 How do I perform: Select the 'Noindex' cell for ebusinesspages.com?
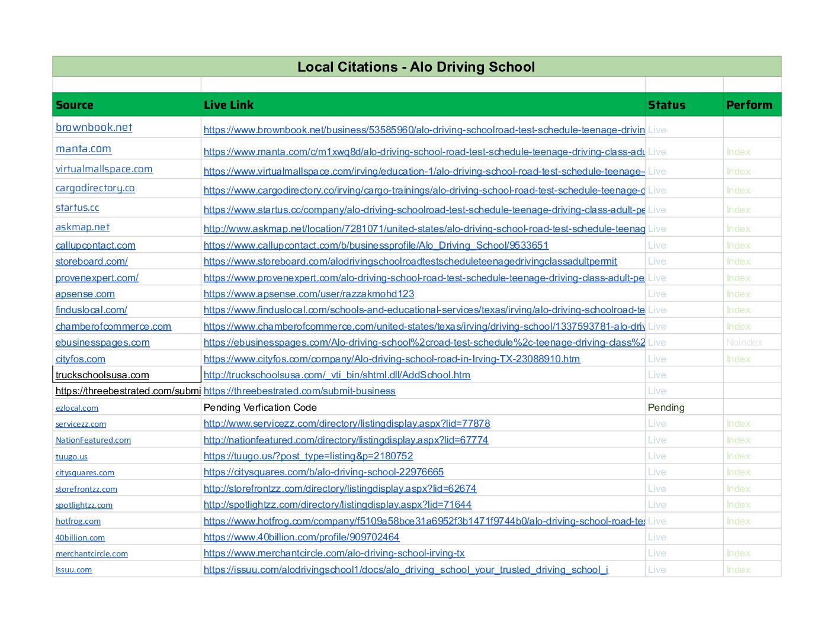tap(752, 342)
